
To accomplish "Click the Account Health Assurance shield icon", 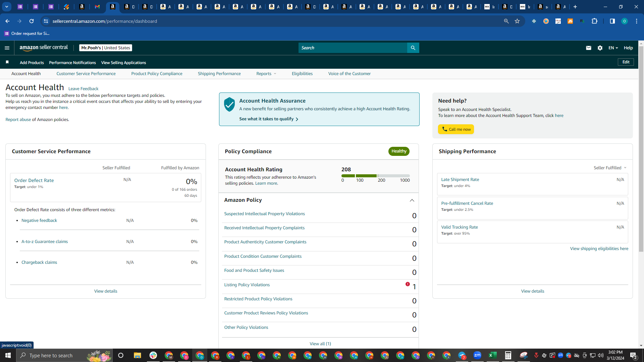I will [x=229, y=105].
